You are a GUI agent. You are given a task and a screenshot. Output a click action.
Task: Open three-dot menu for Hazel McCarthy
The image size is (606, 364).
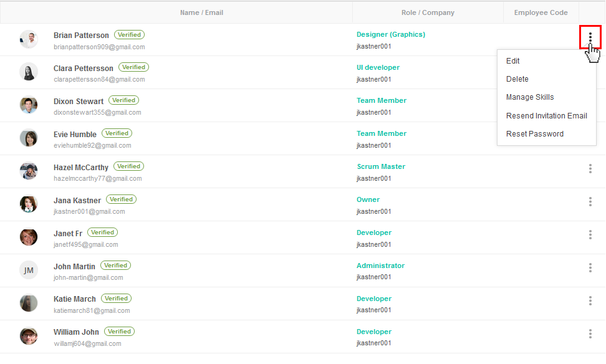590,168
